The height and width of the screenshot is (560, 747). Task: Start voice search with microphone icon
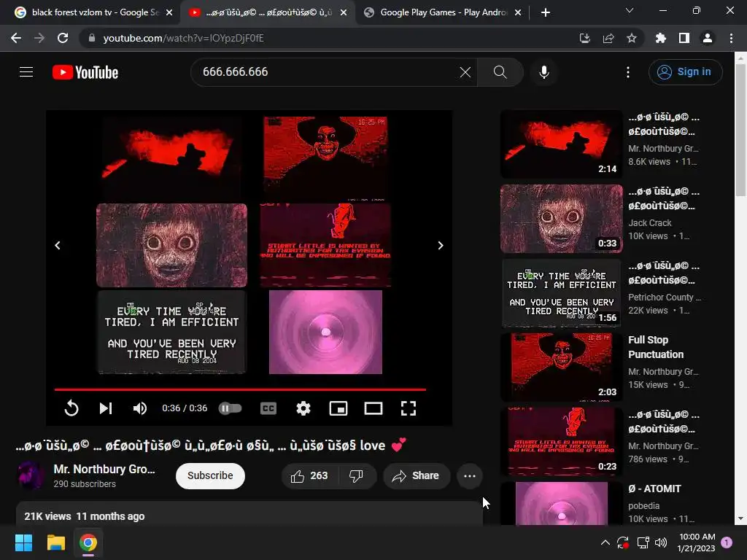click(543, 72)
